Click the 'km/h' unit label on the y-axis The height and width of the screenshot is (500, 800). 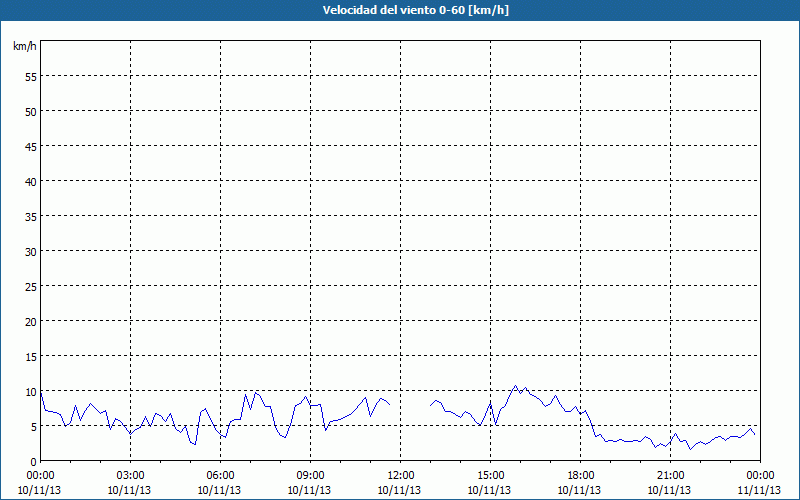(24, 46)
